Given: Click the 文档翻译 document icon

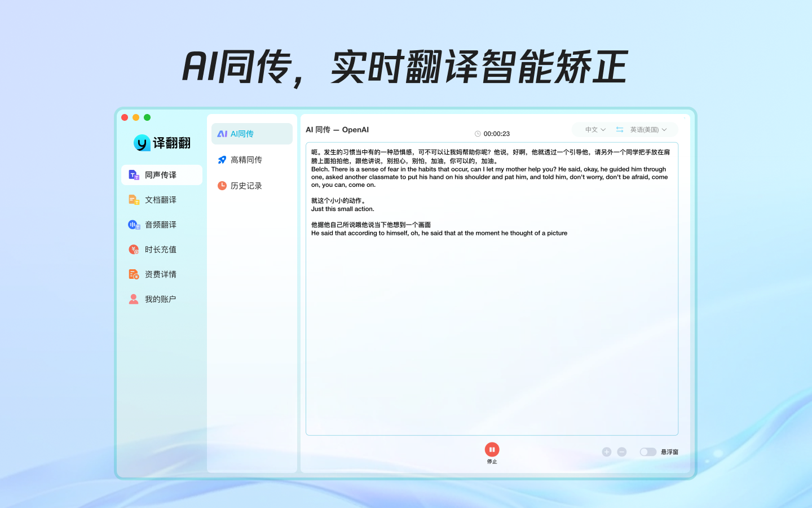Looking at the screenshot, I should click(x=134, y=200).
